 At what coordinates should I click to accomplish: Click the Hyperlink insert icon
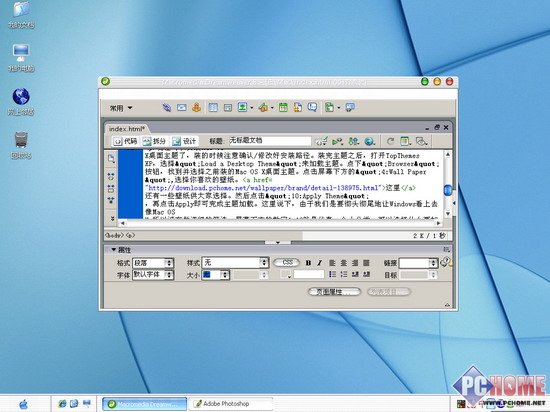tap(167, 107)
